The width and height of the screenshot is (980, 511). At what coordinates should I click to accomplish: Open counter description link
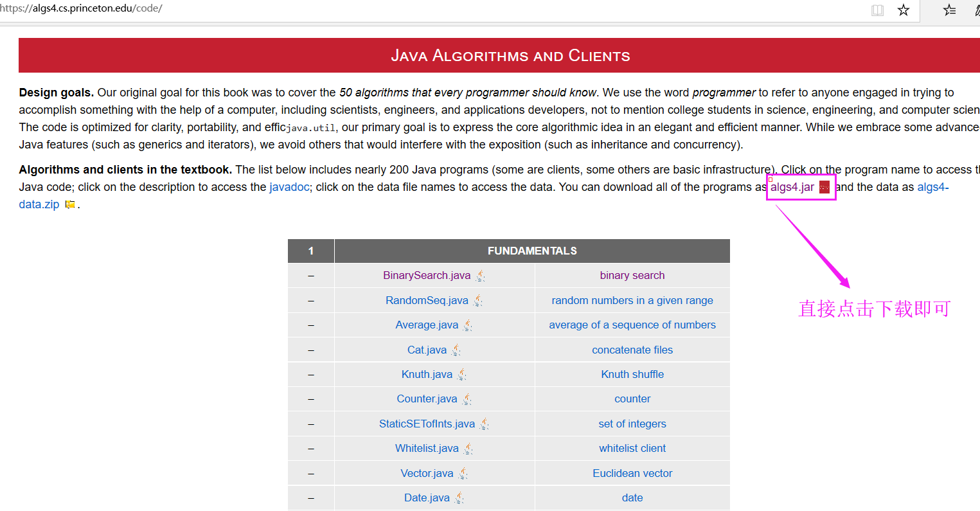[632, 399]
